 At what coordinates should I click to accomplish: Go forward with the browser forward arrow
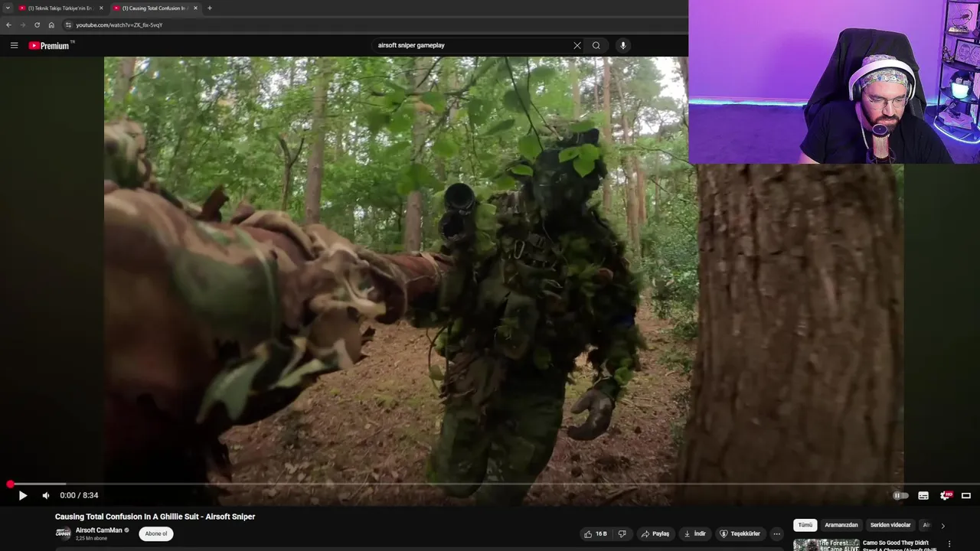[22, 24]
